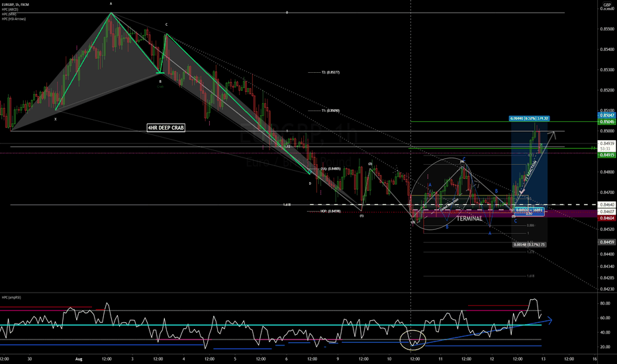Click the green 0.84915 price tag
617x364 pixels.
coord(607,155)
